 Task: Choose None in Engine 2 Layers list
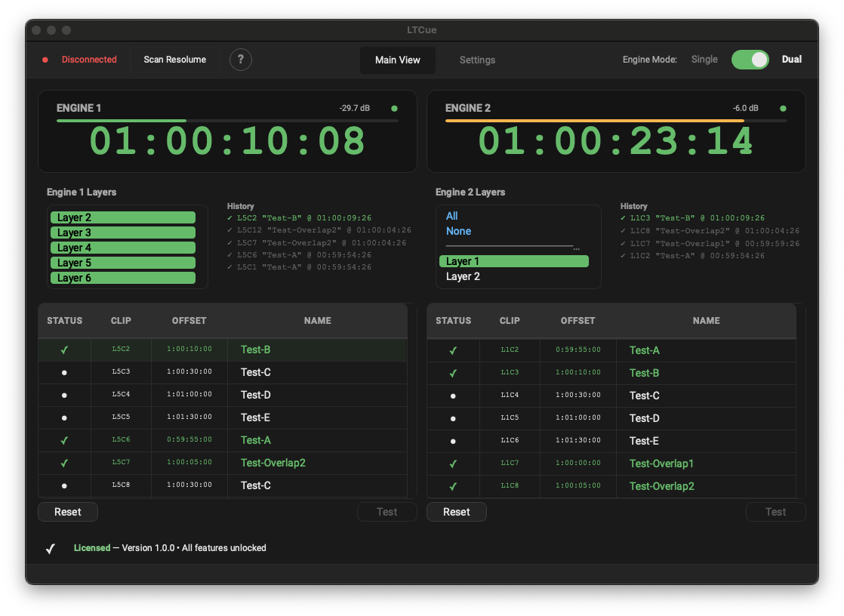pyautogui.click(x=458, y=231)
